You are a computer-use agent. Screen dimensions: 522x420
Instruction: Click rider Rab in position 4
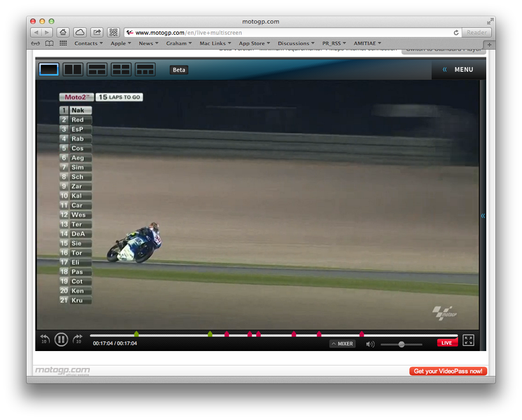pyautogui.click(x=75, y=138)
